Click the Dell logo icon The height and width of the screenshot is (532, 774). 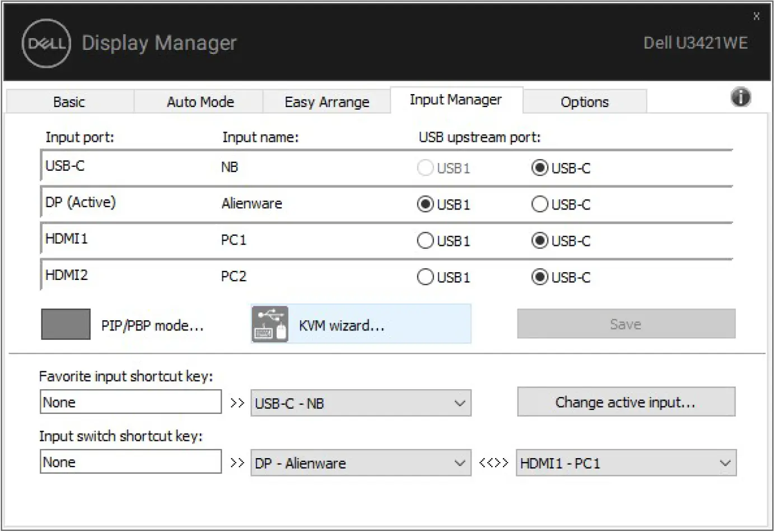point(45,43)
